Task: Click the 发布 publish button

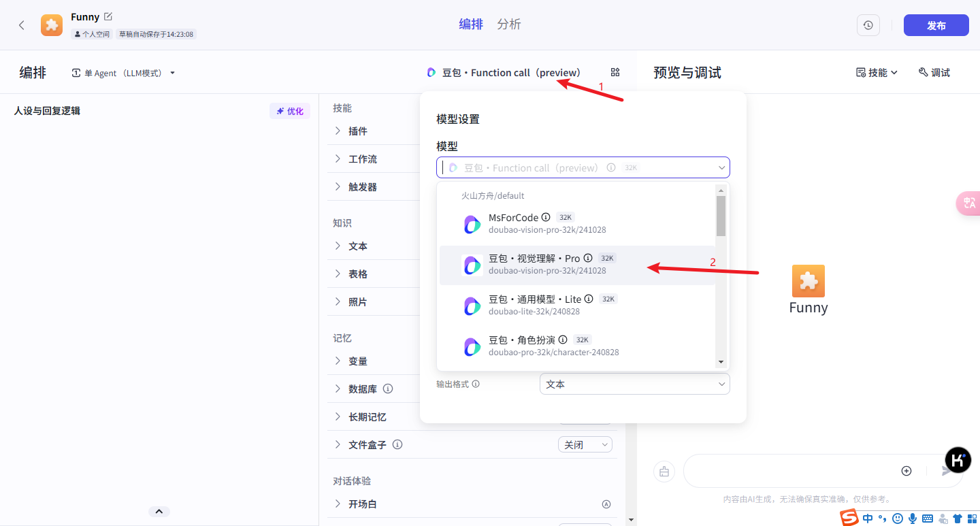Action: point(936,25)
